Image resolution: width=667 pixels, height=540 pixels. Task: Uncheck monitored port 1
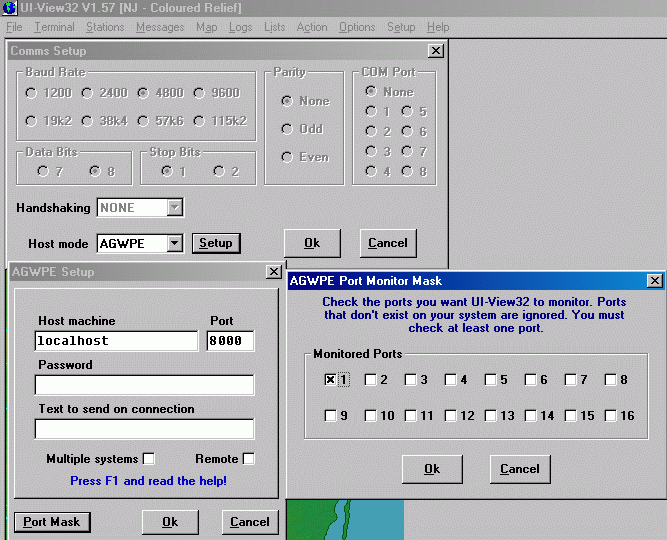330,380
